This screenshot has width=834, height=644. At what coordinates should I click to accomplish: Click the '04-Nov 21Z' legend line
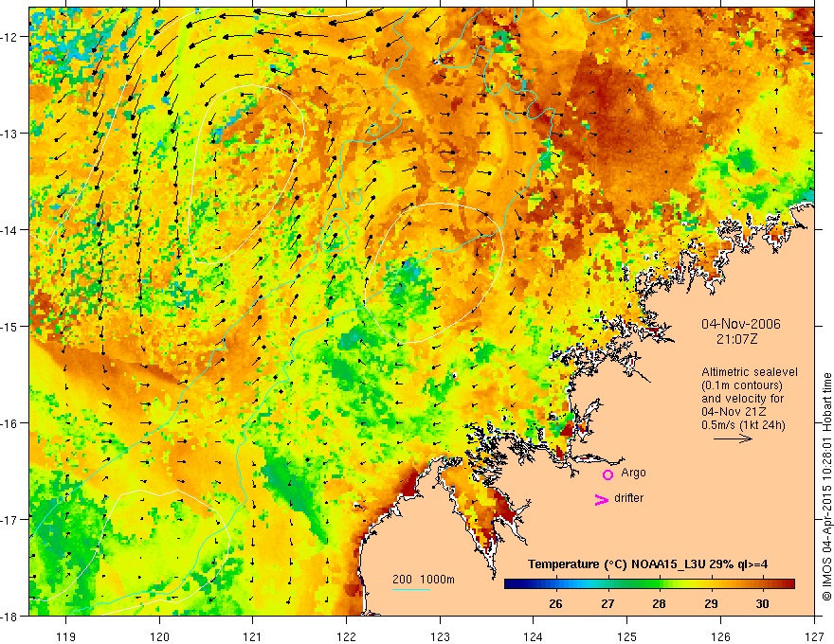click(732, 412)
